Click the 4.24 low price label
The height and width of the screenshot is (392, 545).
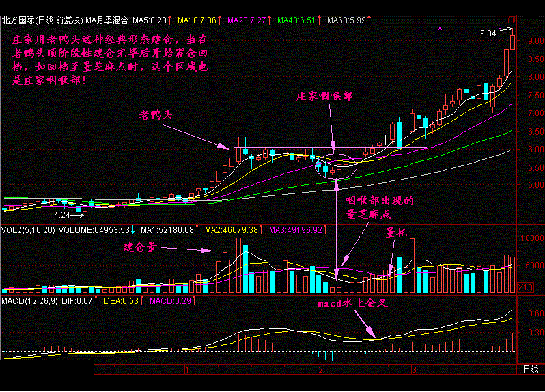pos(62,214)
